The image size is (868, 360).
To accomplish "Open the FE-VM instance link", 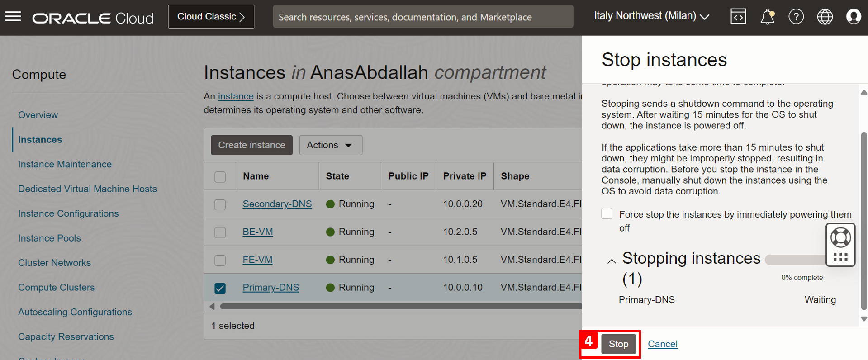I will pyautogui.click(x=257, y=260).
